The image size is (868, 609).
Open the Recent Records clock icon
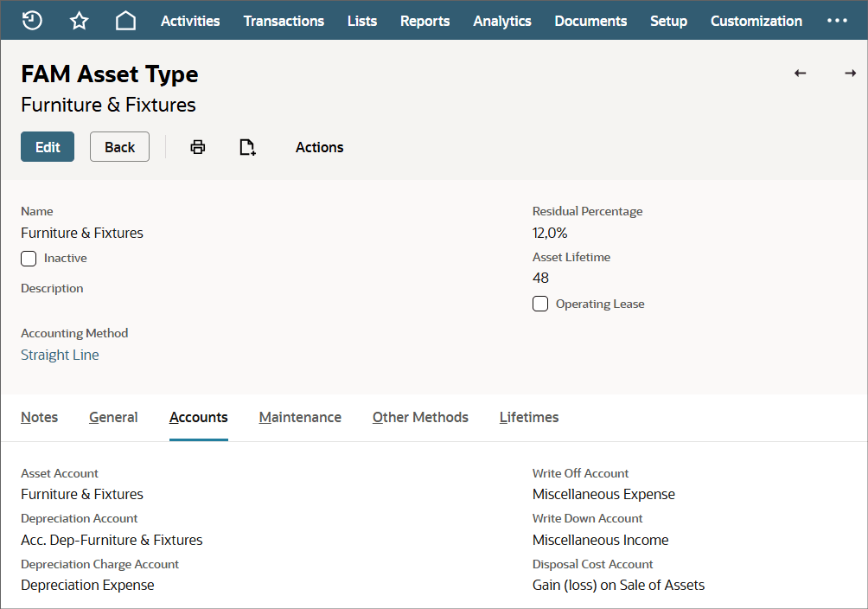[x=32, y=21]
